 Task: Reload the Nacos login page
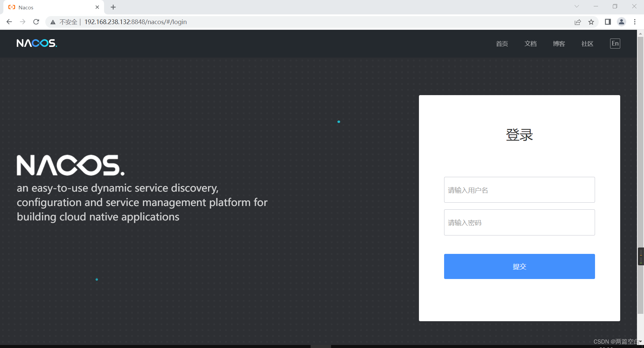[x=36, y=22]
